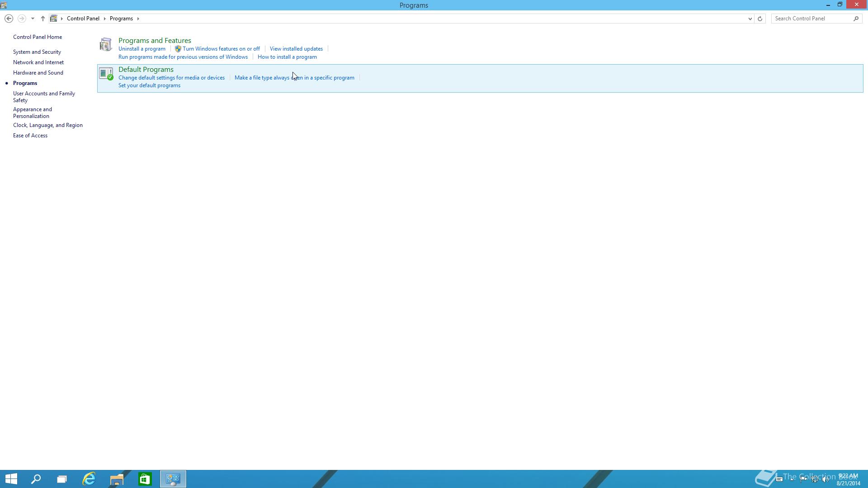The image size is (868, 488).
Task: Click Set your default programs
Action: (149, 85)
